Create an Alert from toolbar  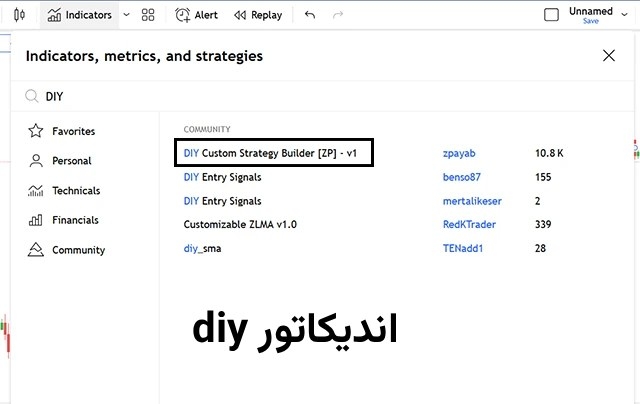pos(196,15)
